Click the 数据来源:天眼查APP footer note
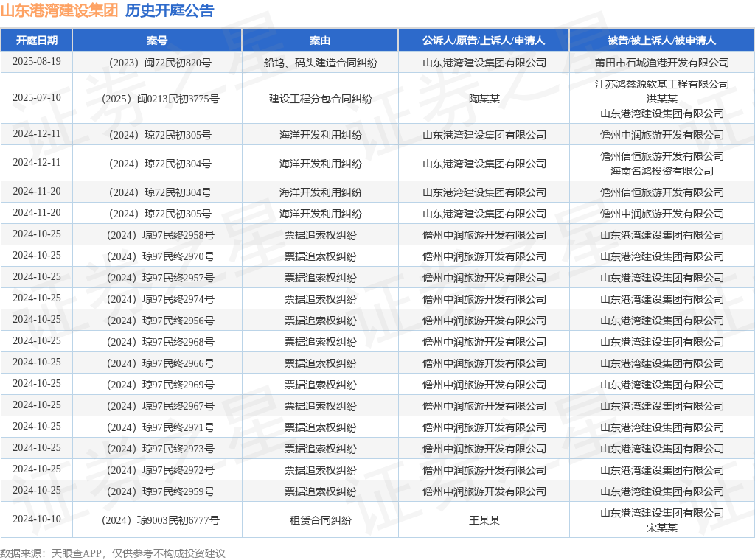Screen dimensions: 755x560 (x=113, y=553)
